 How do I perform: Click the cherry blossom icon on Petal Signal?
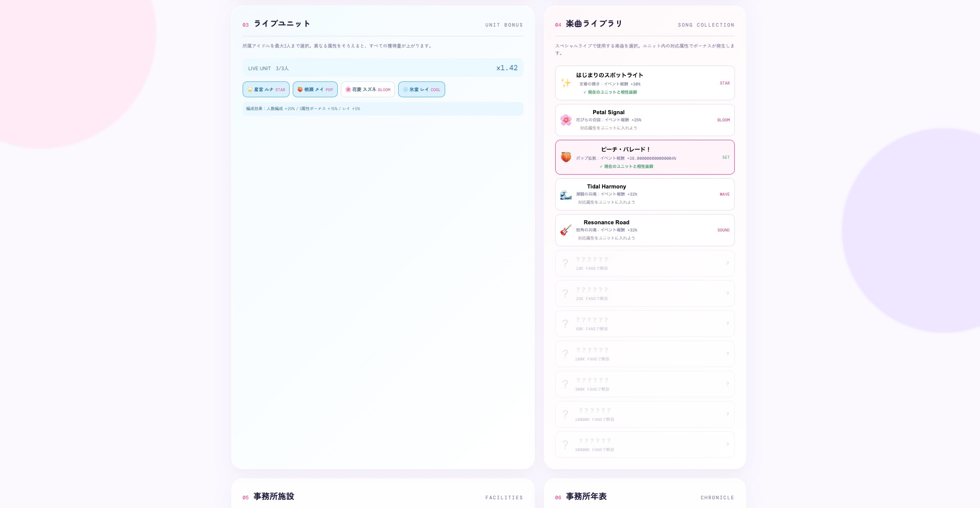(565, 120)
